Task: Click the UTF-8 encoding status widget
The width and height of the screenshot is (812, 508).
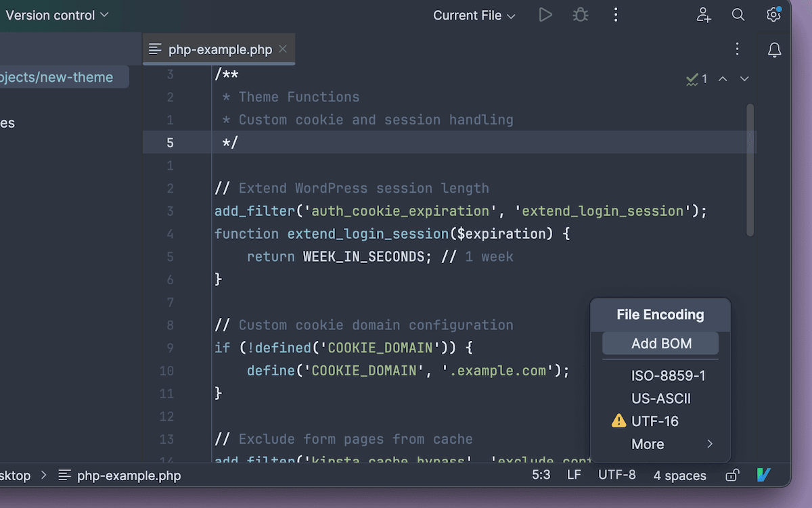Action: point(616,475)
